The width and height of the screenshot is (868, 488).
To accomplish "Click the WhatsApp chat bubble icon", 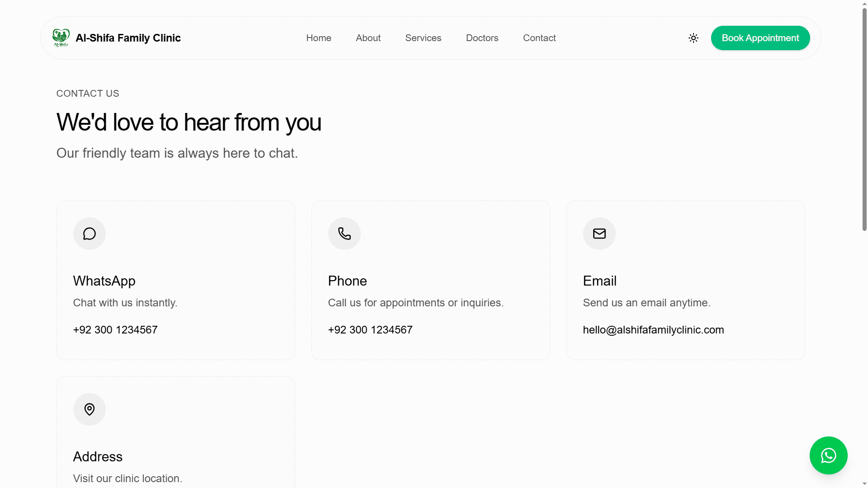I will pyautogui.click(x=90, y=234).
